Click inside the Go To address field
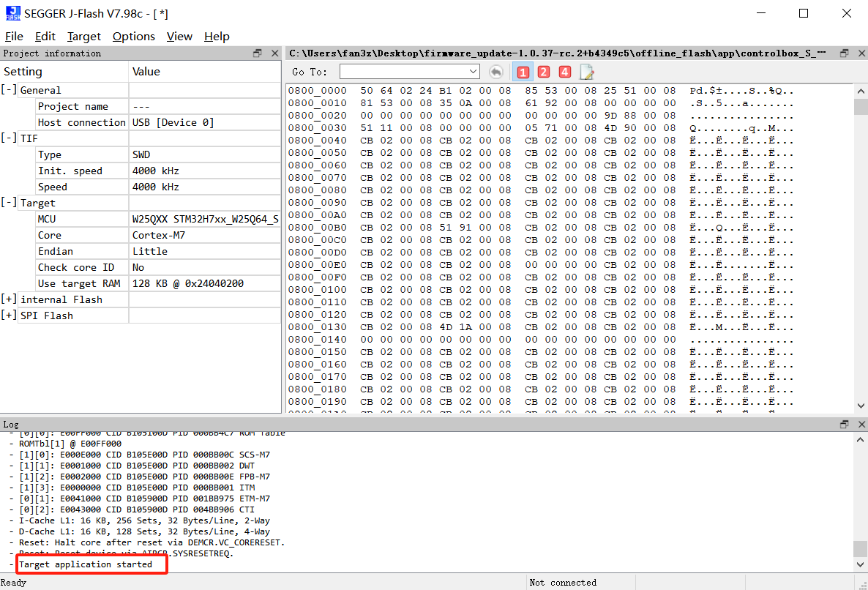Screen dimensions: 868x590 (403, 72)
